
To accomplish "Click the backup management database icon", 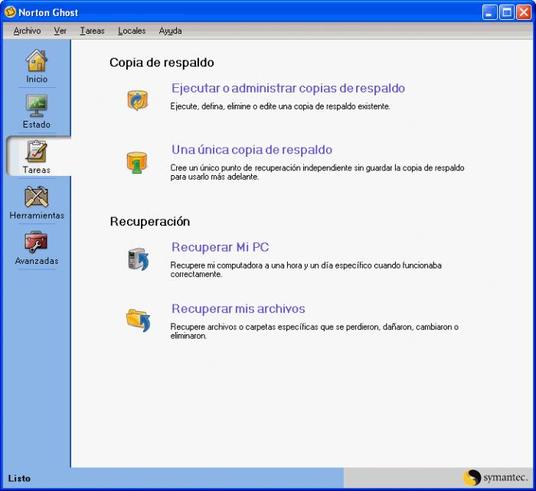I will [137, 100].
